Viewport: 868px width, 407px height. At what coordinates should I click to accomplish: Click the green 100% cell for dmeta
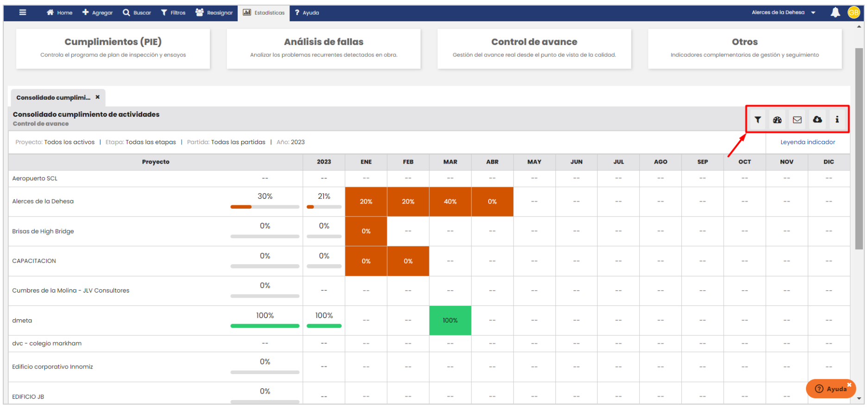450,320
